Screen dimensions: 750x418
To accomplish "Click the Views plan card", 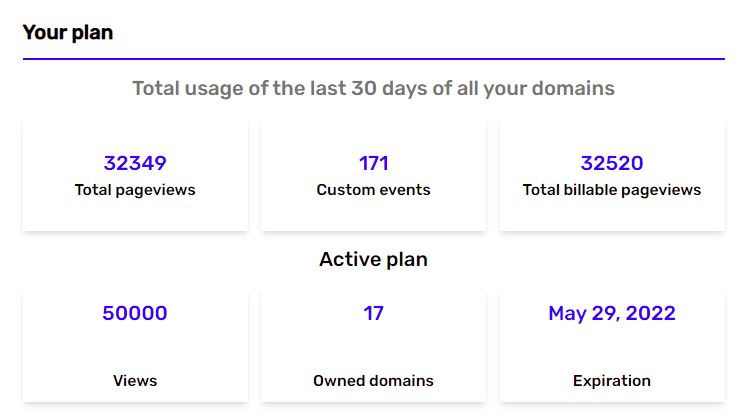I will tap(135, 347).
